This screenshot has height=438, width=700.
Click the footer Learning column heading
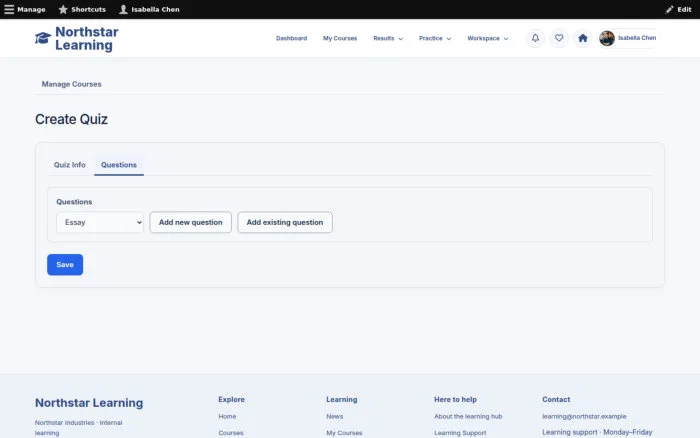342,400
